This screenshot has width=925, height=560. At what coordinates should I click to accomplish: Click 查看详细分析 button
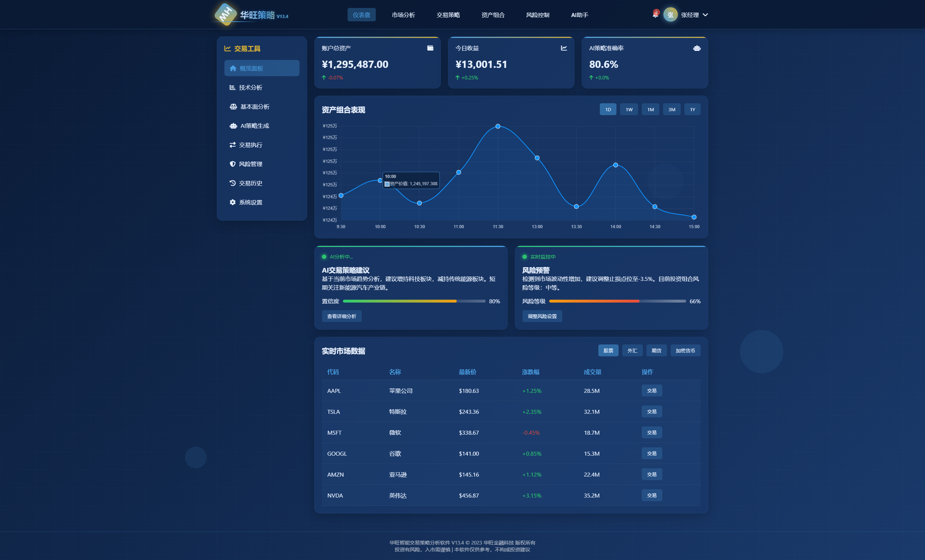341,316
